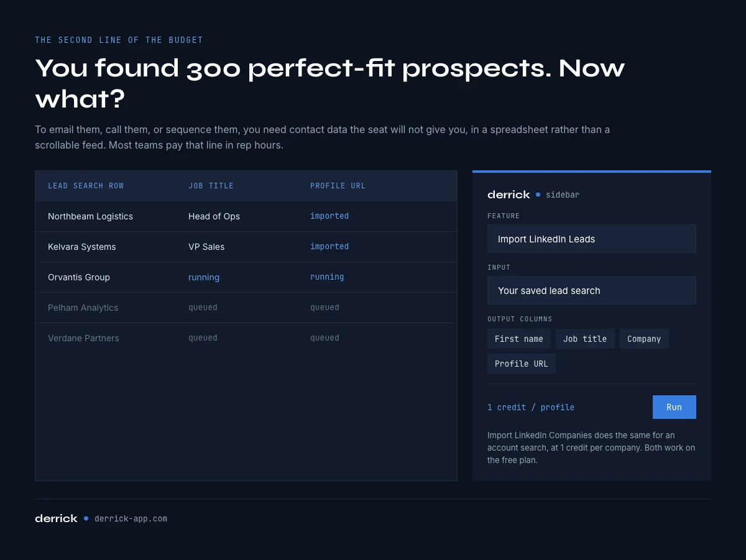The height and width of the screenshot is (560, 746).
Task: Click the derrick logo in the sidebar
Action: [x=509, y=195]
